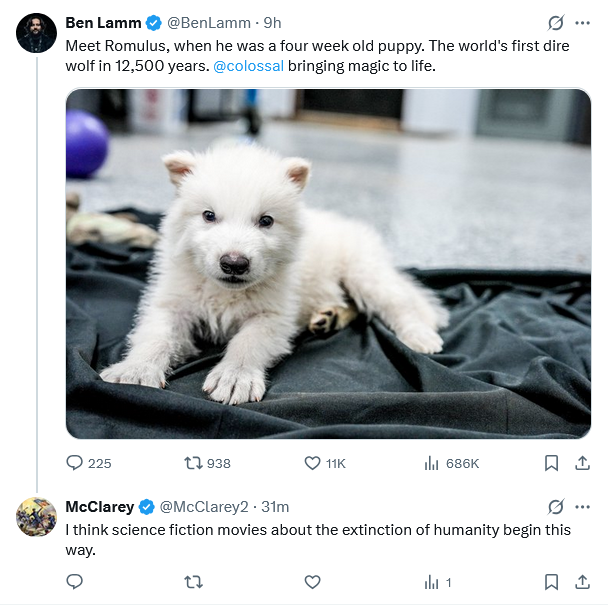
Task: View analytics for Ben Lamm's 686K views
Action: 432,463
